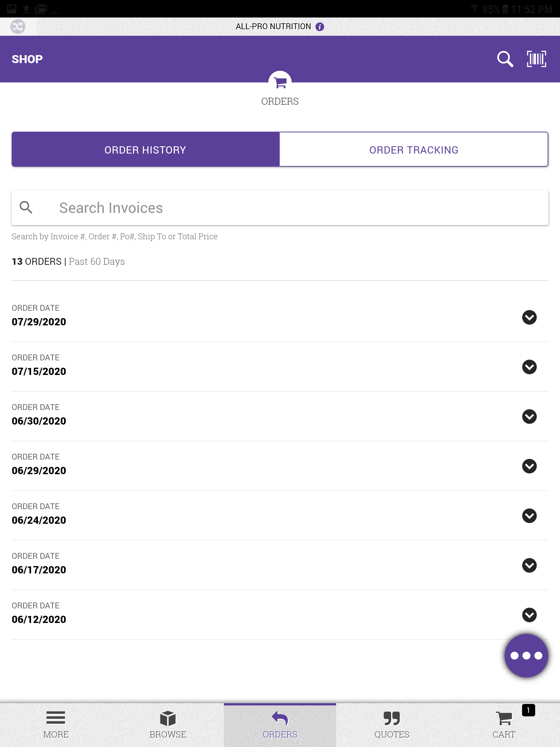Switch to Order Tracking tab
The image size is (560, 747).
click(x=414, y=150)
